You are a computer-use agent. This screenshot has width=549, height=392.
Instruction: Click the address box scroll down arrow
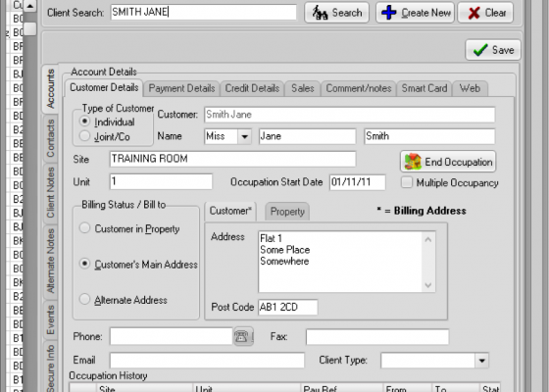(x=428, y=285)
